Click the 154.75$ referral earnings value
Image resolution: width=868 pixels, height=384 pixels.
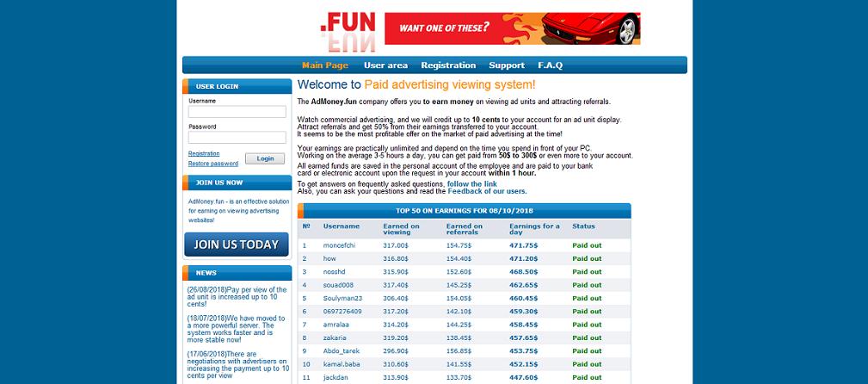[x=459, y=245]
